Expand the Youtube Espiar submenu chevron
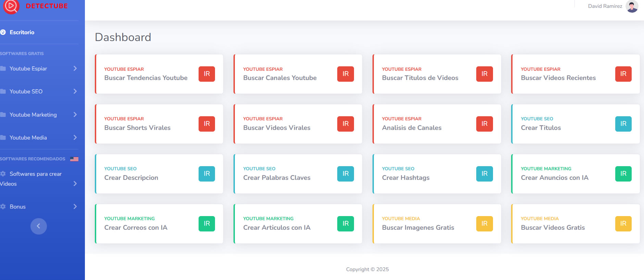Screen dimensions: 644x280 pyautogui.click(x=75, y=68)
